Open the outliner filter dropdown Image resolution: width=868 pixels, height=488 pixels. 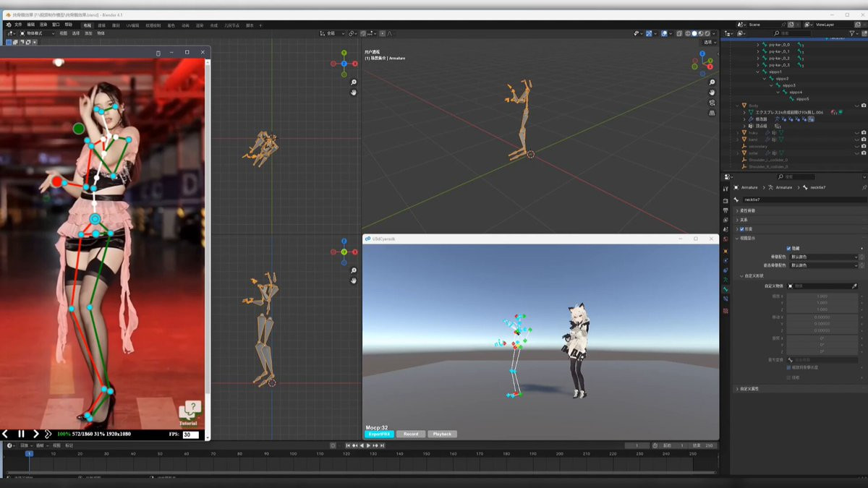pos(854,33)
